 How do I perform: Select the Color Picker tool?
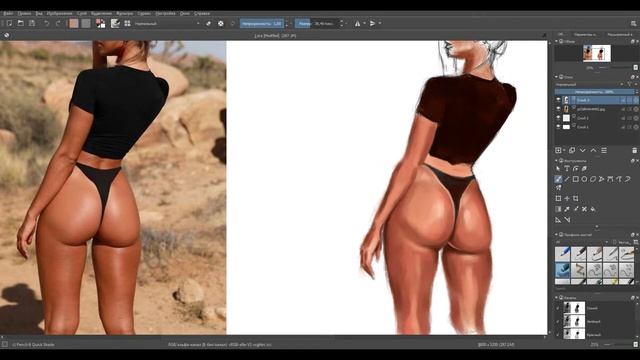(567, 209)
